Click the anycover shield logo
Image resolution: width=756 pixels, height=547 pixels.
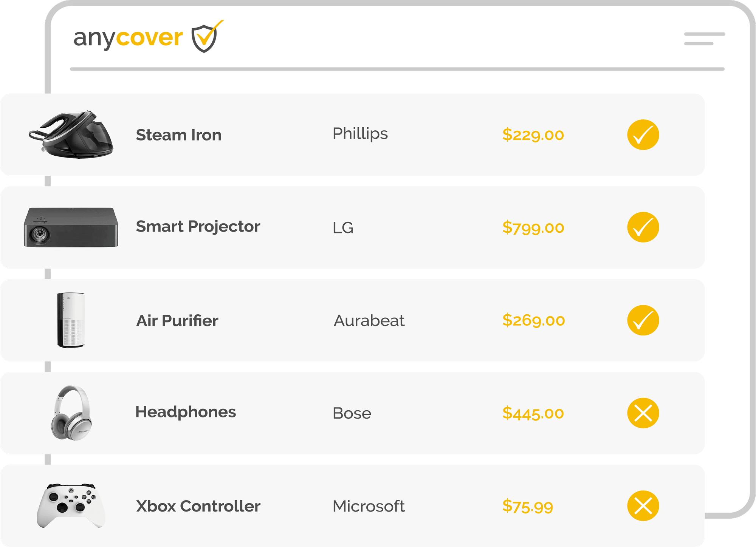(x=204, y=37)
